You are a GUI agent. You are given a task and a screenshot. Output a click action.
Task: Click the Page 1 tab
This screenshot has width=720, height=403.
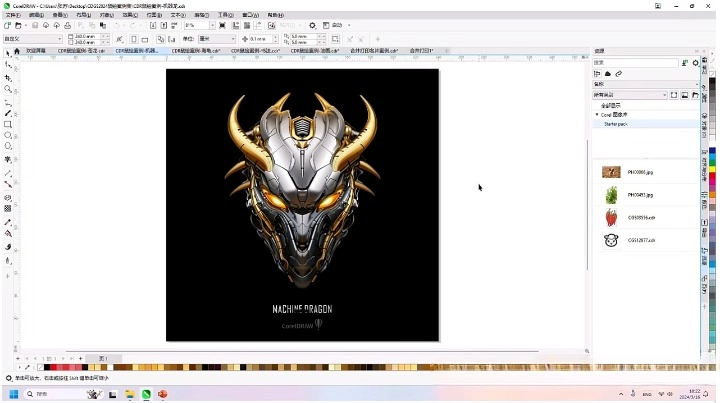pyautogui.click(x=102, y=358)
